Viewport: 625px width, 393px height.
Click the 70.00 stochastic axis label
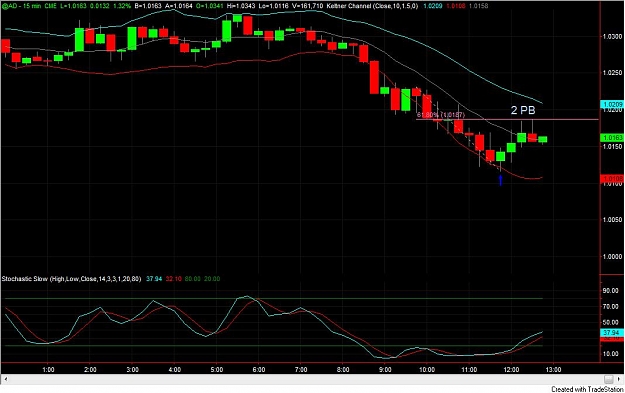click(x=611, y=306)
